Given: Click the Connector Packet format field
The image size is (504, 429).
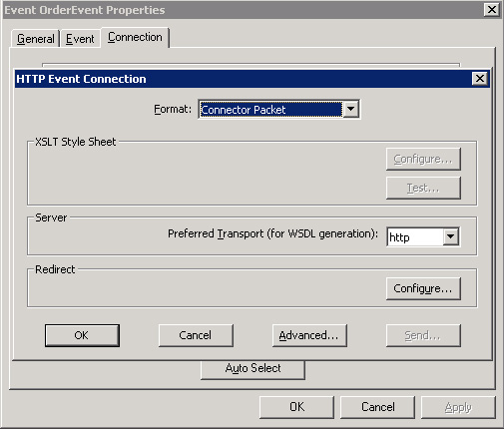Looking at the screenshot, I should tap(270, 109).
